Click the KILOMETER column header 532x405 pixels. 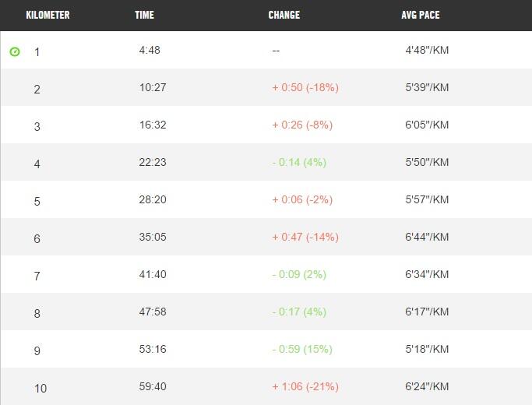pos(48,15)
